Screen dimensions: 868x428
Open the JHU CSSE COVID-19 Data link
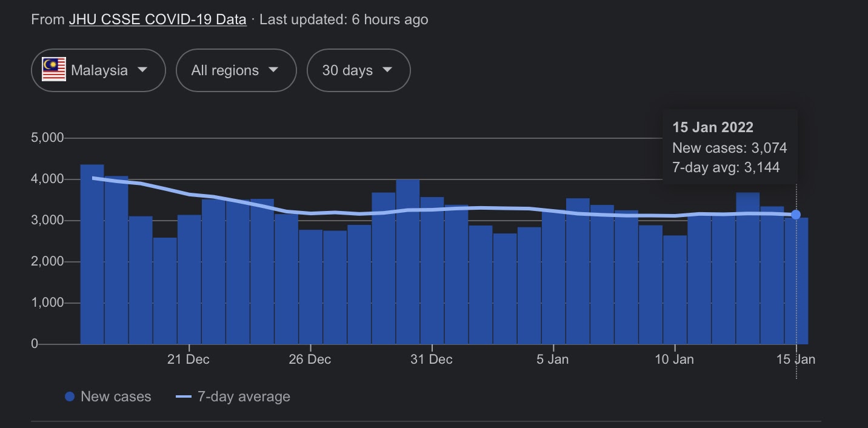158,19
